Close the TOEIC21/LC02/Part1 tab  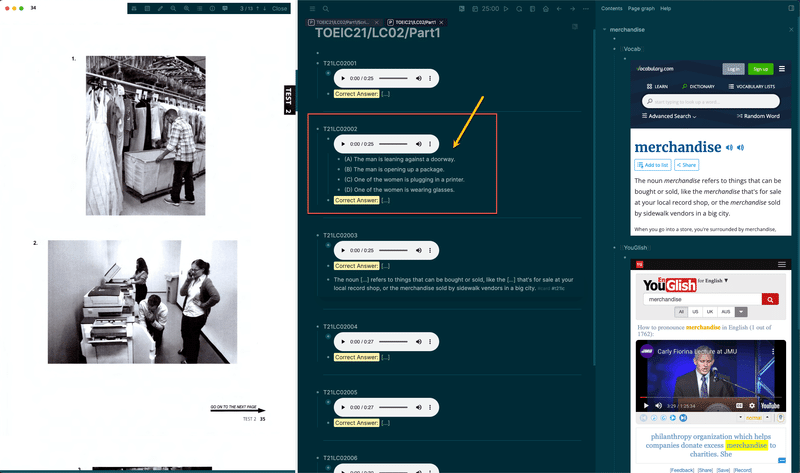(x=441, y=22)
